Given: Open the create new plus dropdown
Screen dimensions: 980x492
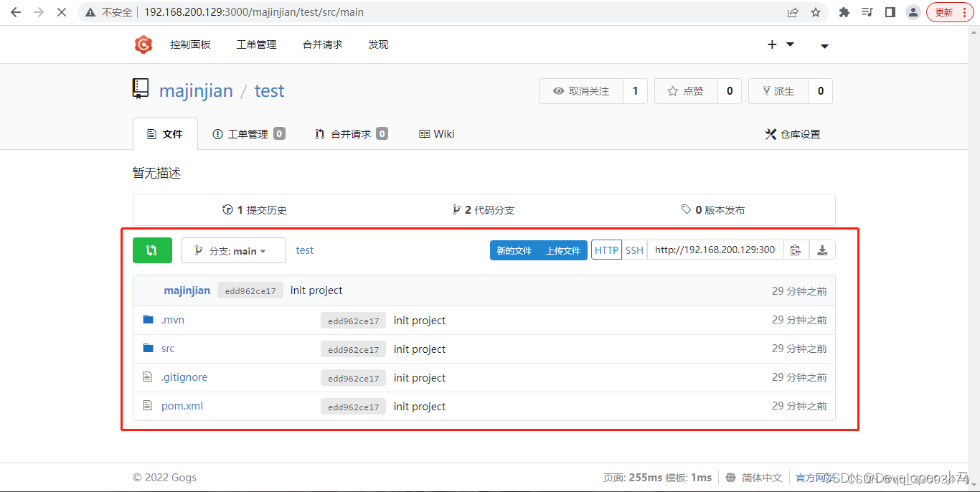Looking at the screenshot, I should [781, 44].
